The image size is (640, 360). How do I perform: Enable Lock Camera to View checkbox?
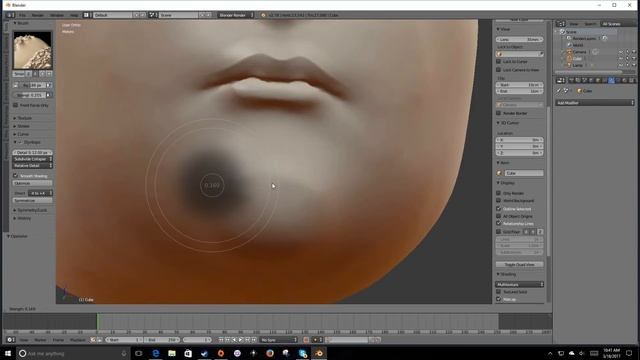pos(498,69)
